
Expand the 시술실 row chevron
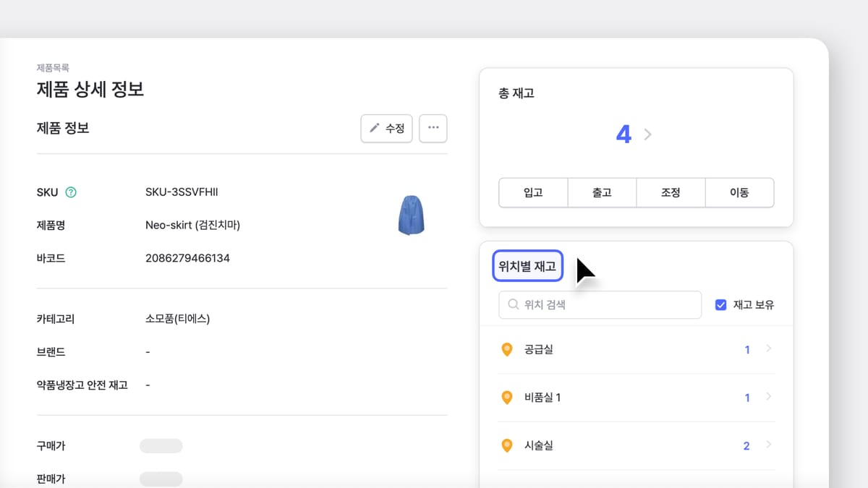(x=768, y=445)
